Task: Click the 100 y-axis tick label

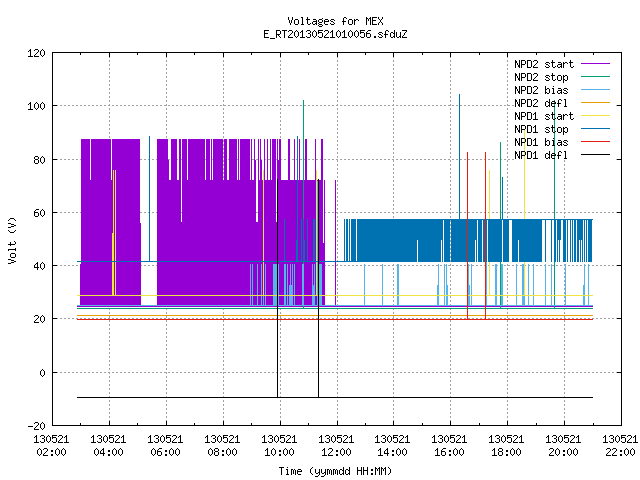Action: 36,107
